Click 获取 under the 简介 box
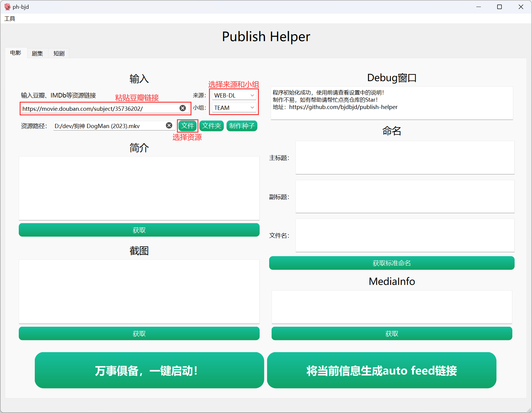This screenshot has height=413, width=532. (139, 230)
